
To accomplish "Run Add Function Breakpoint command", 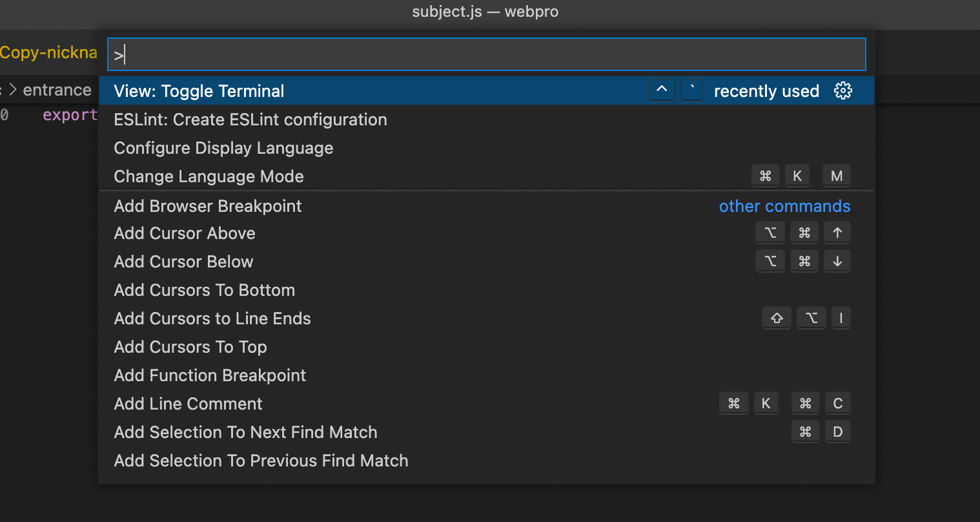I will click(209, 375).
